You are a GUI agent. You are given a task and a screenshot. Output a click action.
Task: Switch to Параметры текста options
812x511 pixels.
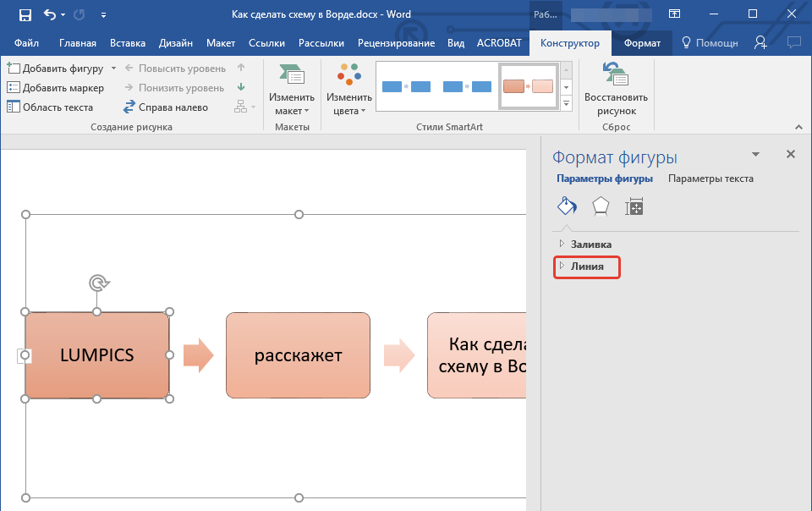(710, 179)
